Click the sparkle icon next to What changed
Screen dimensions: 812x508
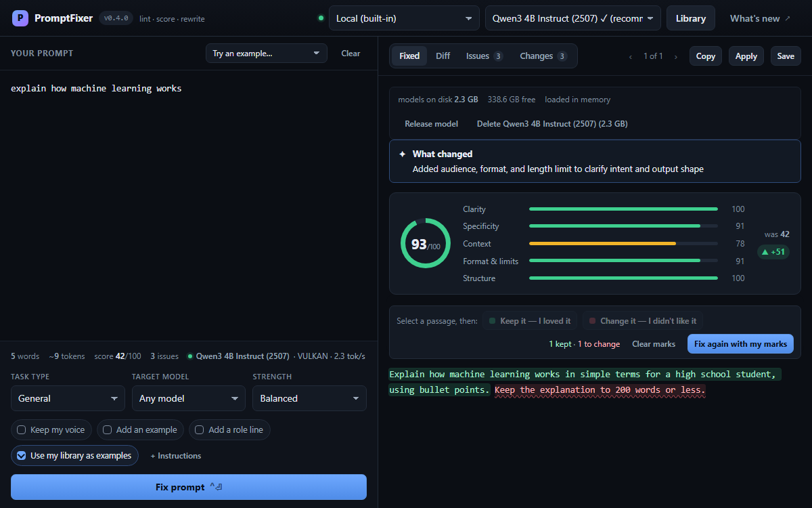click(x=403, y=154)
